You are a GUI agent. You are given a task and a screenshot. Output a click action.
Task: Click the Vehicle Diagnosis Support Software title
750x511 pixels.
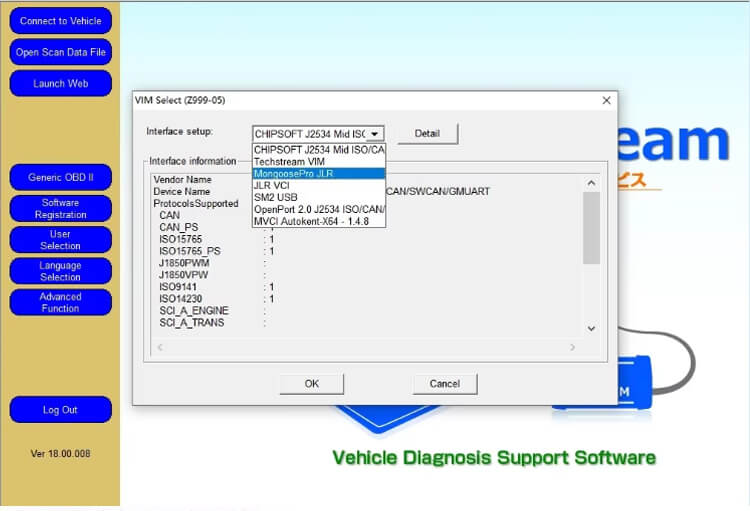[x=494, y=458]
